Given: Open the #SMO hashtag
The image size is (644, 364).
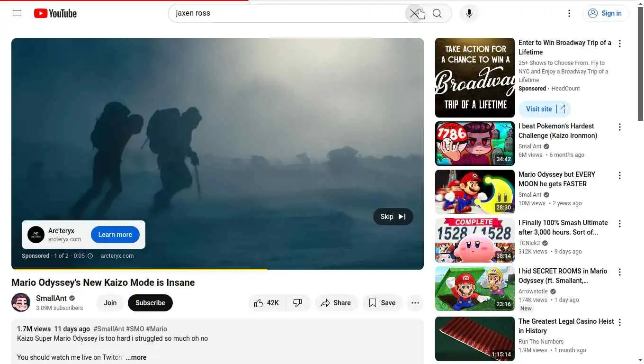Looking at the screenshot, I should pyautogui.click(x=135, y=329).
